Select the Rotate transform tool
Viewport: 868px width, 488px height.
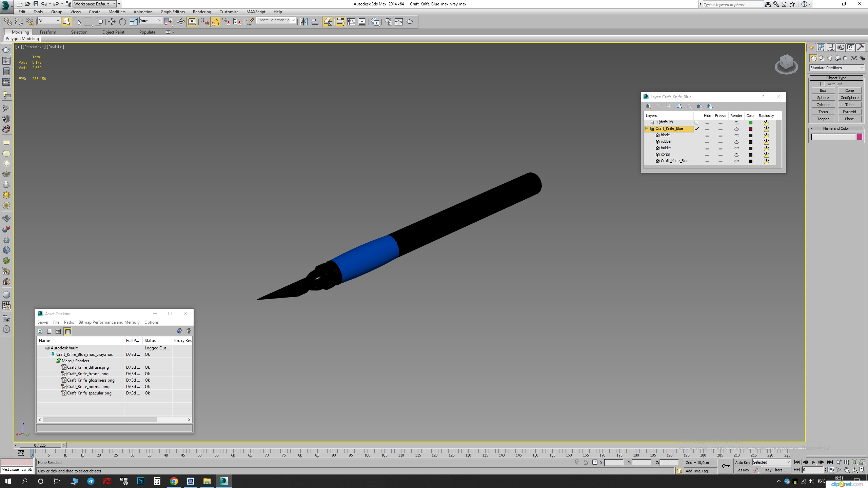122,22
